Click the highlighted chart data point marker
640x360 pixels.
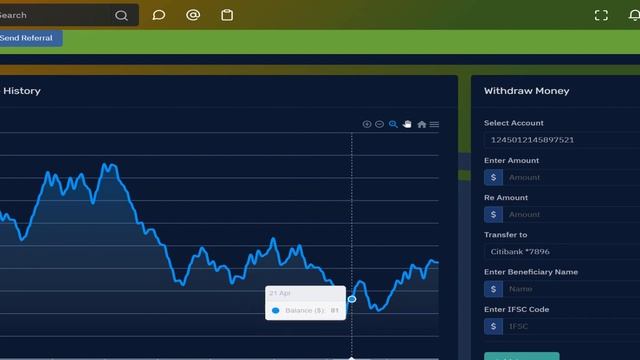tap(352, 299)
